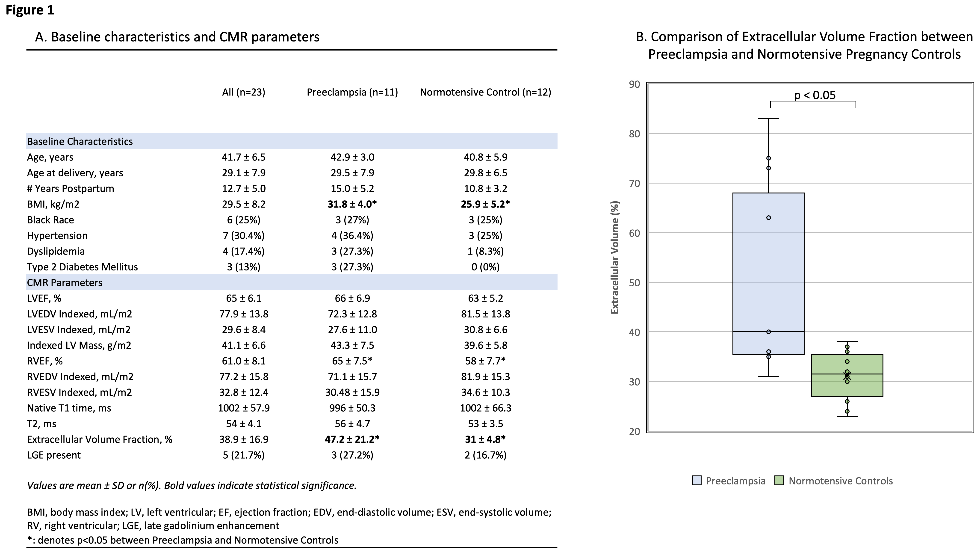Viewport: 980px width, 552px height.
Task: Click the bold 47.2 ± 21.2* value
Action: [352, 439]
